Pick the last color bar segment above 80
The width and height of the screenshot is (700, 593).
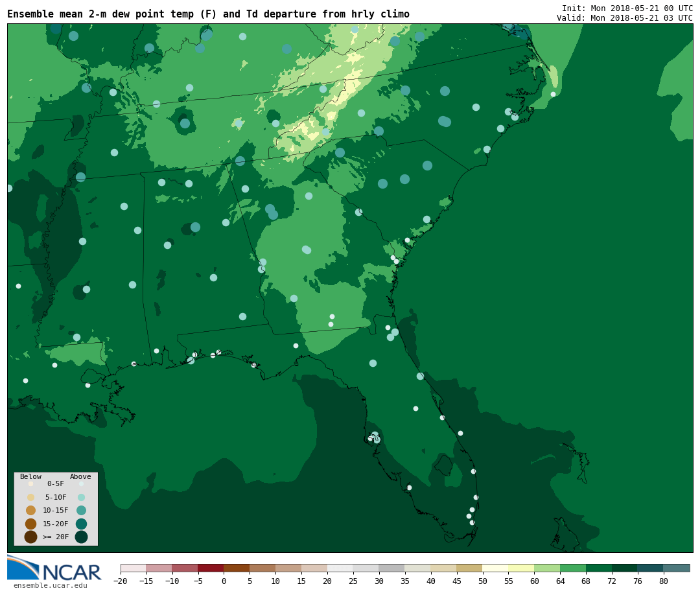[x=677, y=568]
